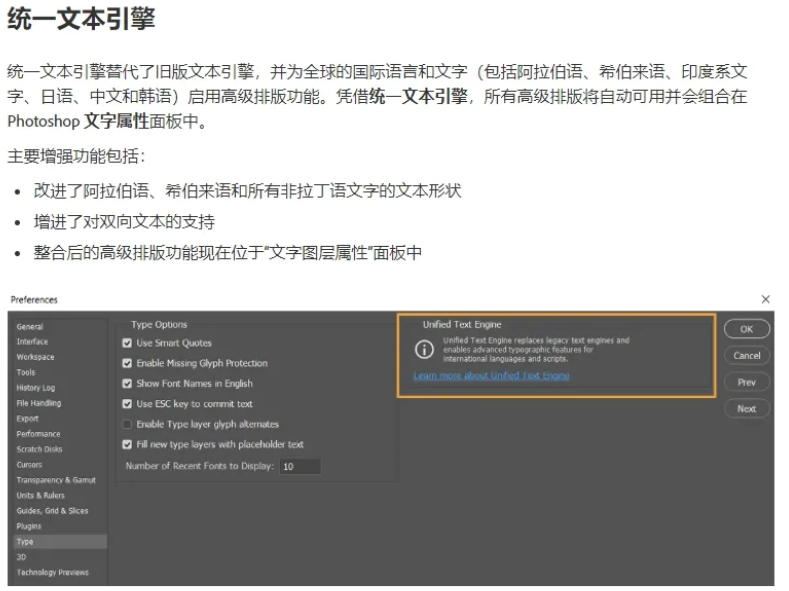Click the bullet about 双向文本的支持

point(124,222)
